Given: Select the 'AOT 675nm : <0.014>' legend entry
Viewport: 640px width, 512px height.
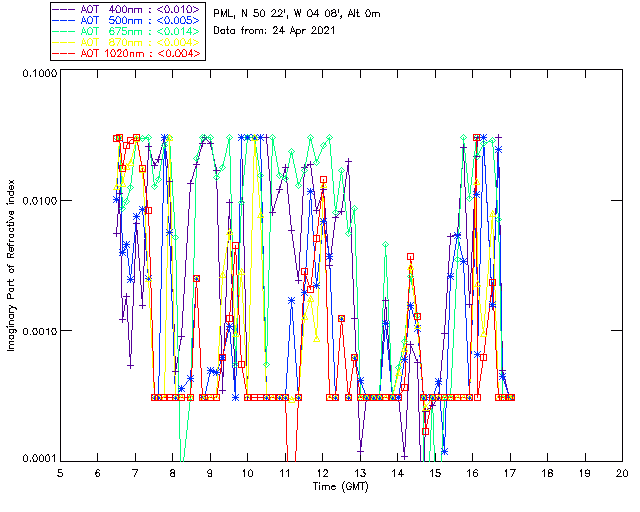Looking at the screenshot, I should coord(127,31).
